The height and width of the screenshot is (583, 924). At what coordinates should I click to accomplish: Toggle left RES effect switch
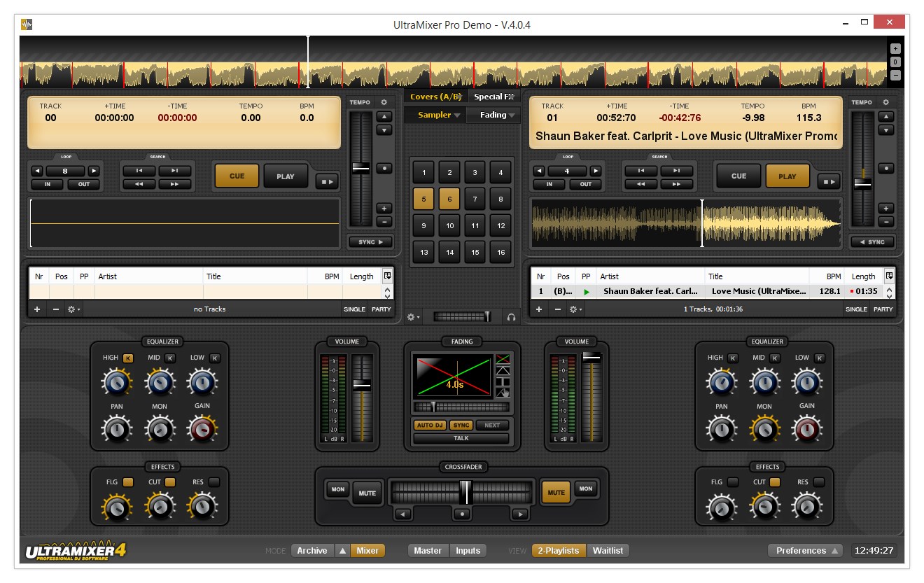pos(213,482)
